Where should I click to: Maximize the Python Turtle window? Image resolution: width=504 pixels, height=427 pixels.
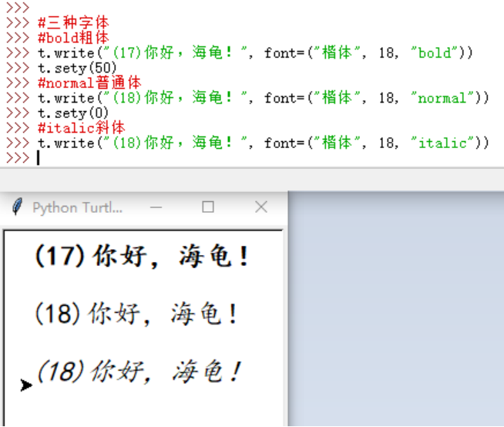pos(208,207)
